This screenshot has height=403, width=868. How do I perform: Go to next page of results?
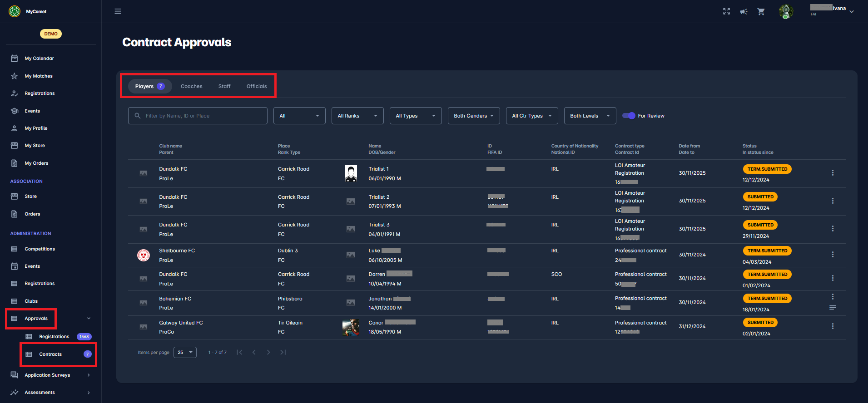pyautogui.click(x=268, y=352)
